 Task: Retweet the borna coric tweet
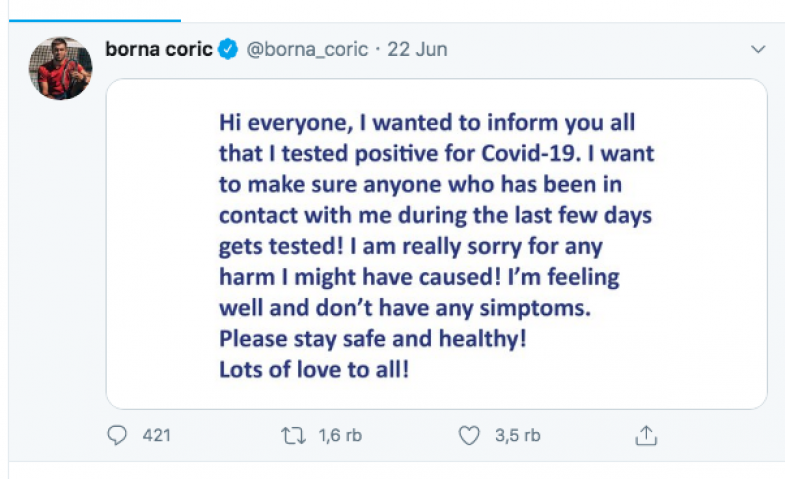(x=295, y=435)
